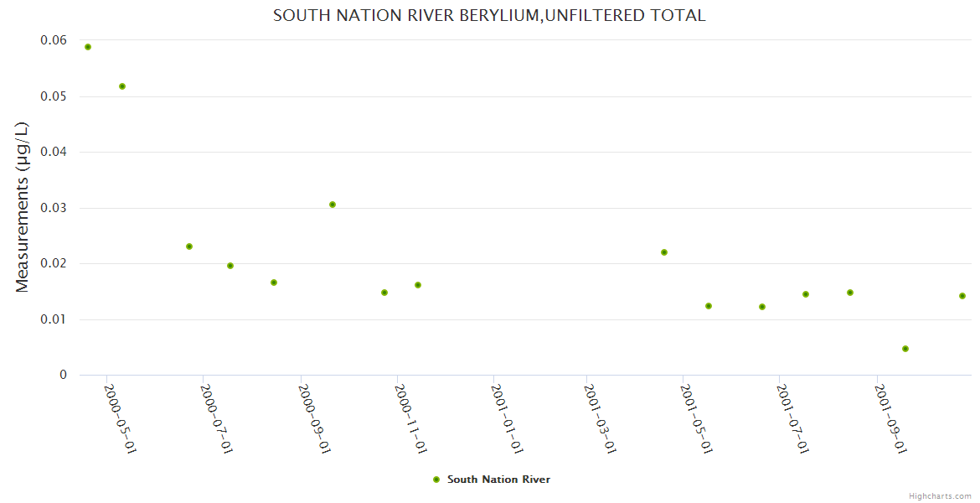Click the green legend marker dot
Viewport: 980px width, 503px height.
coord(436,480)
